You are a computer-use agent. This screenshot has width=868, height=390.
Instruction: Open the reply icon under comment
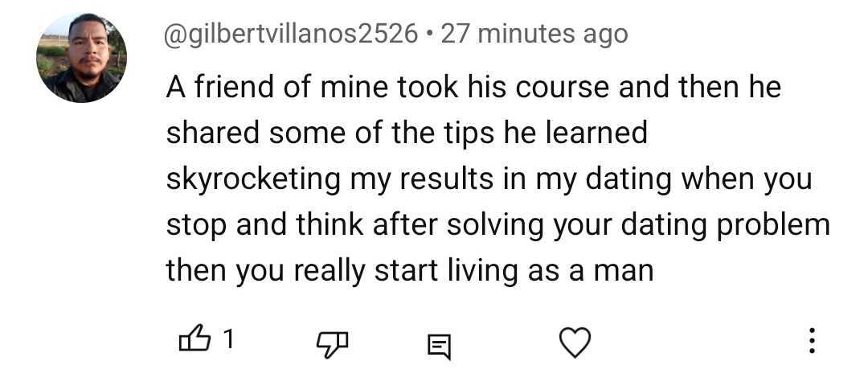pyautogui.click(x=438, y=346)
